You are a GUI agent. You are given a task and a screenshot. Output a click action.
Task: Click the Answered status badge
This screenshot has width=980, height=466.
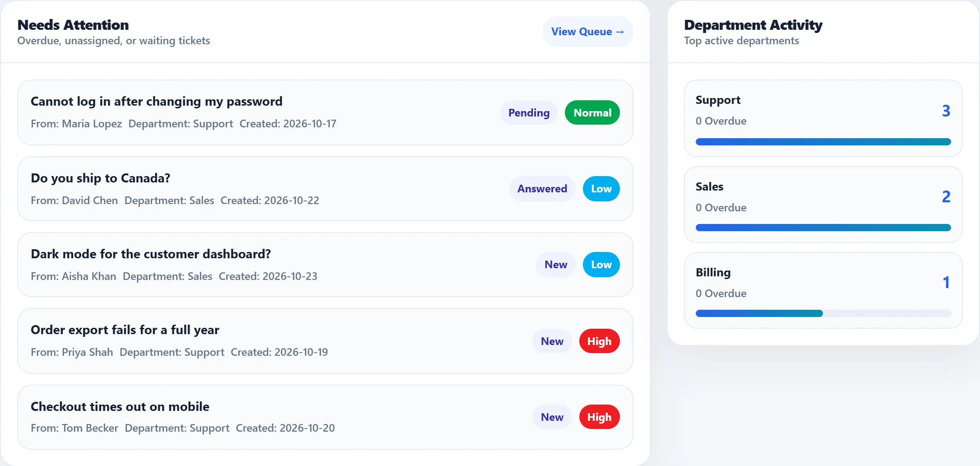pos(542,189)
